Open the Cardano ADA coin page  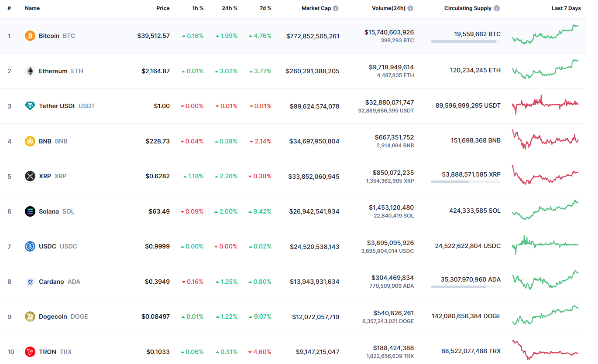(52, 282)
